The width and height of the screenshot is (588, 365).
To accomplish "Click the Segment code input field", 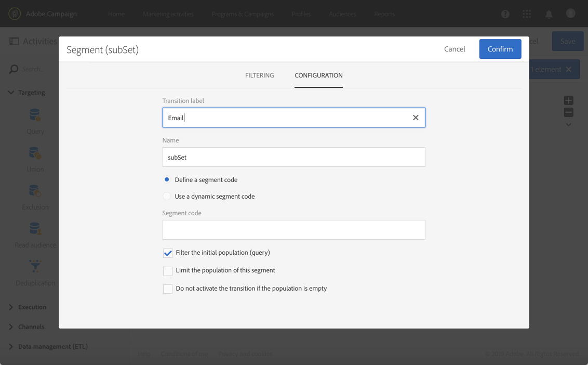I will 293,230.
